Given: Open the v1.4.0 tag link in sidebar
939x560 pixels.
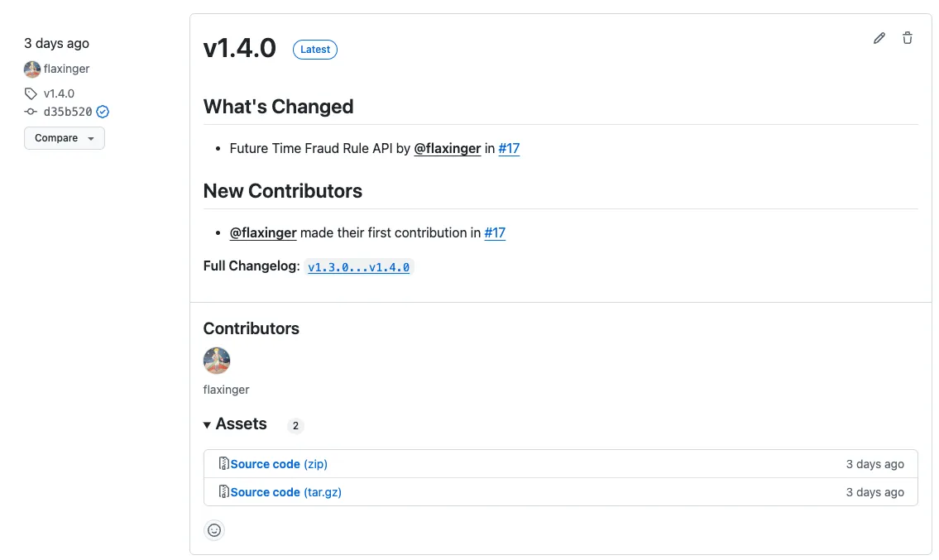Looking at the screenshot, I should pyautogui.click(x=59, y=93).
